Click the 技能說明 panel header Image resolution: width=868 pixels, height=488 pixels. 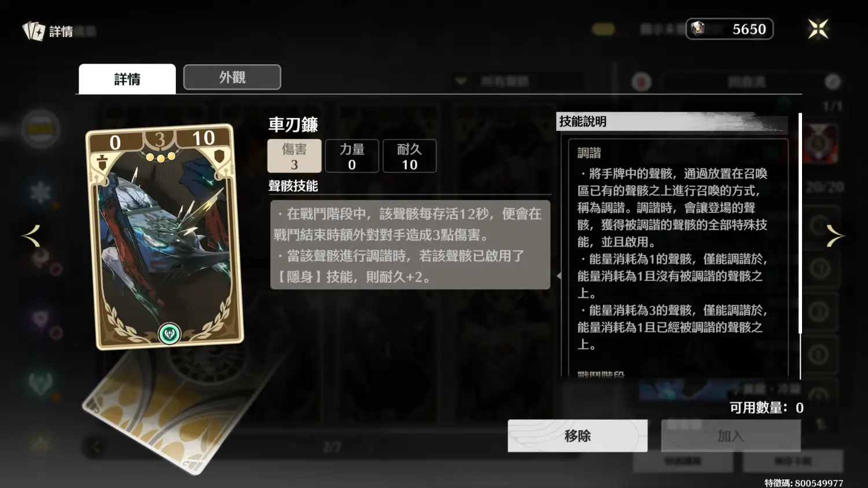click(x=671, y=121)
